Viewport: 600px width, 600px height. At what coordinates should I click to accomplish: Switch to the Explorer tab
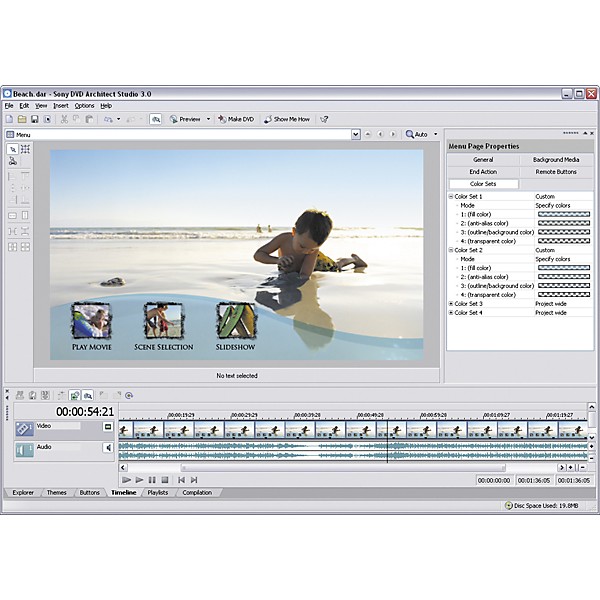point(23,492)
